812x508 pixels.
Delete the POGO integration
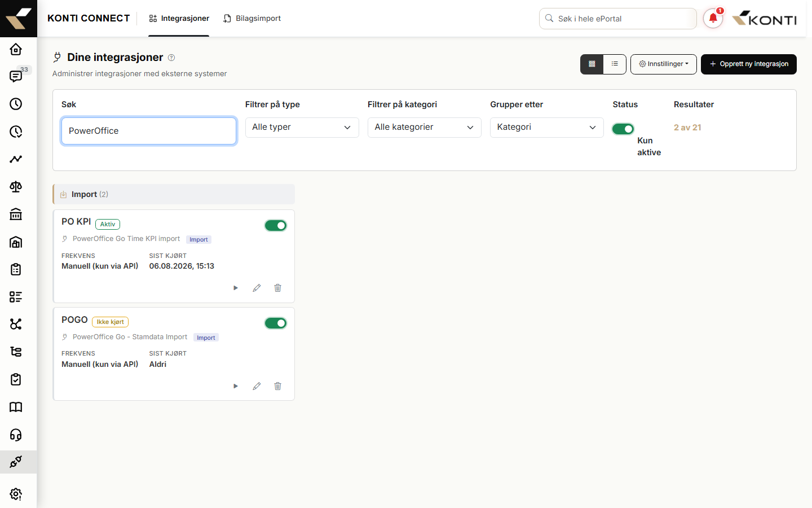(277, 386)
